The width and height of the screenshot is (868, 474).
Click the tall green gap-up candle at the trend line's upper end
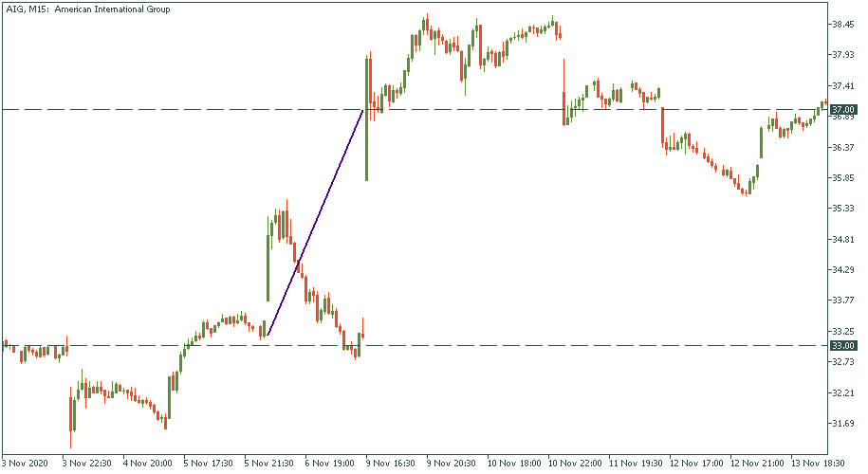(x=366, y=118)
